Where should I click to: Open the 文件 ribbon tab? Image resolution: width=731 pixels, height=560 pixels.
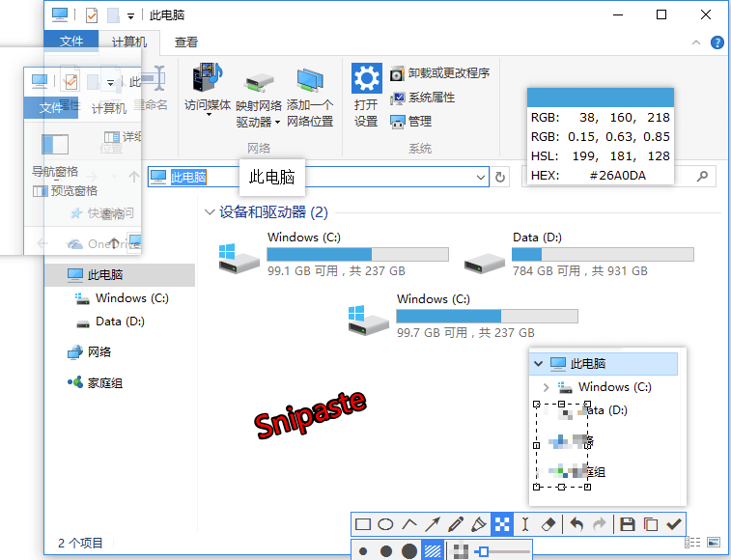coord(70,42)
